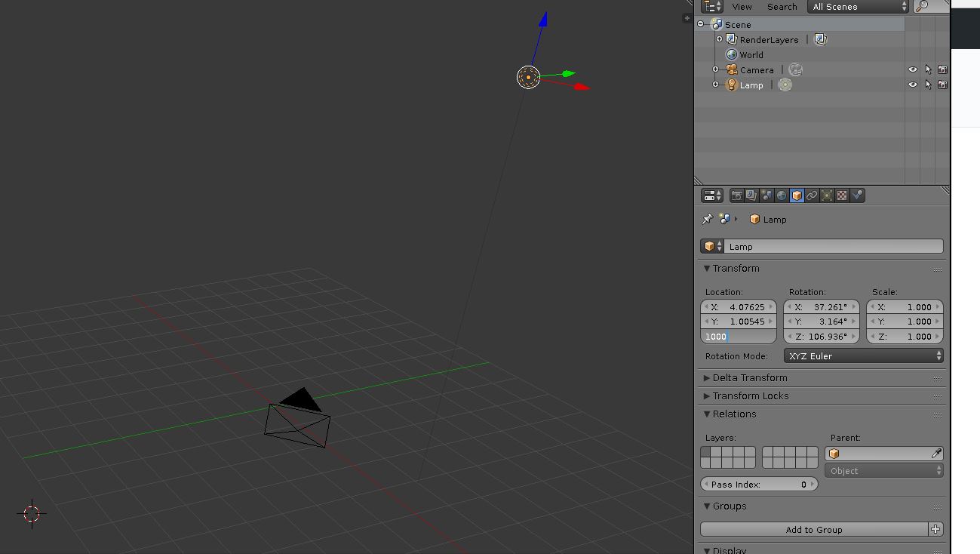The image size is (980, 554).
Task: Open the XYZ Euler rotation mode dropdown
Action: [864, 355]
